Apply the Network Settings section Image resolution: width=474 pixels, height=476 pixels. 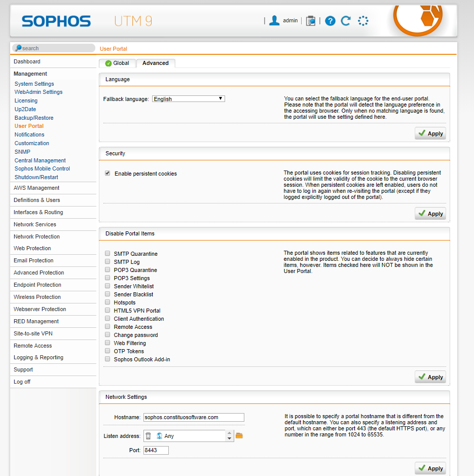(430, 468)
